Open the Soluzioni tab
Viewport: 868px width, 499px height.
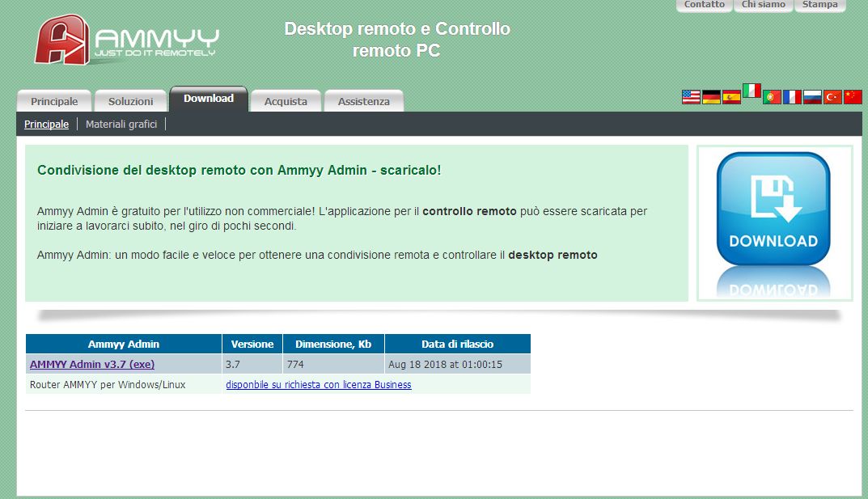tap(130, 101)
